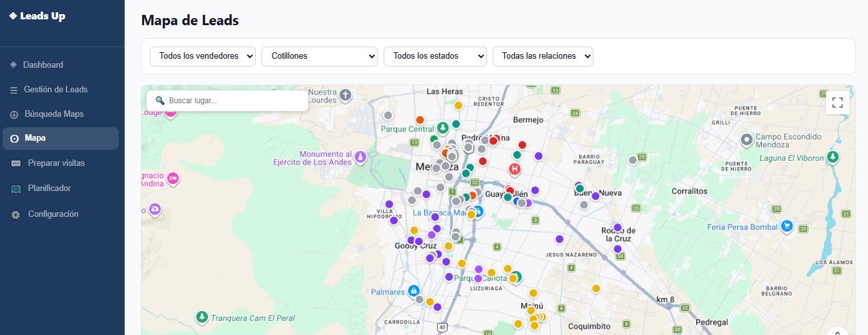Click the Godoy Cruz map label

416,246
